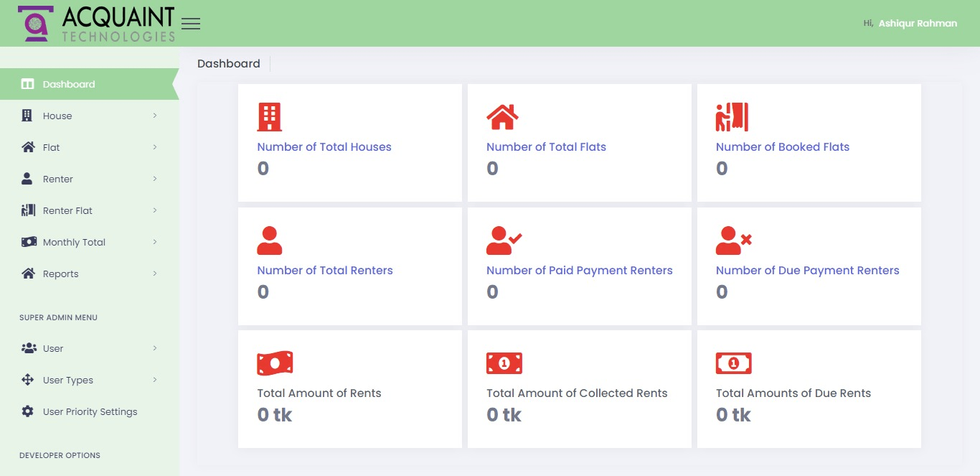980x476 pixels.
Task: Expand the Reports section chevron
Action: [156, 274]
